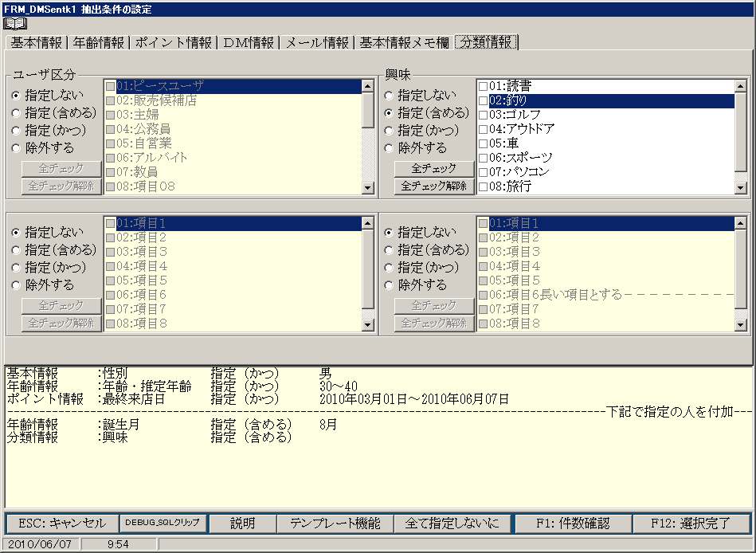Switch to the 基本情報 tab
The image size is (756, 553).
point(35,43)
